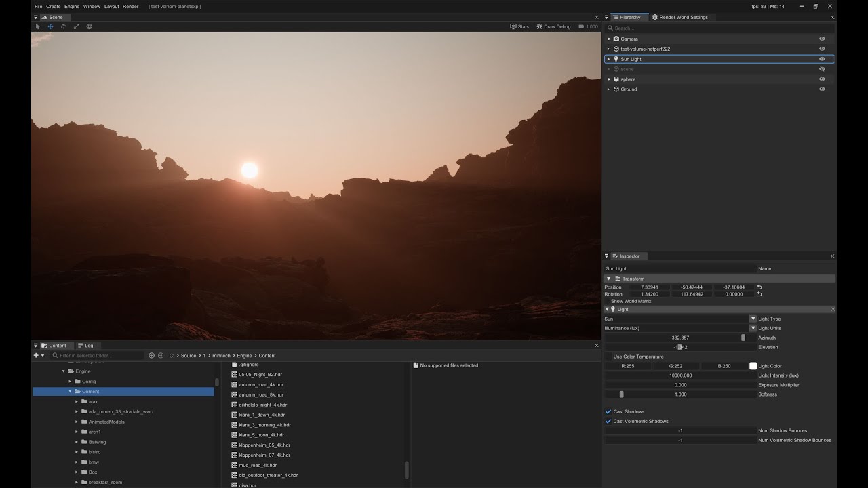The width and height of the screenshot is (868, 488).
Task: Toggle visibility of test-volume-hetperf222
Action: point(822,49)
